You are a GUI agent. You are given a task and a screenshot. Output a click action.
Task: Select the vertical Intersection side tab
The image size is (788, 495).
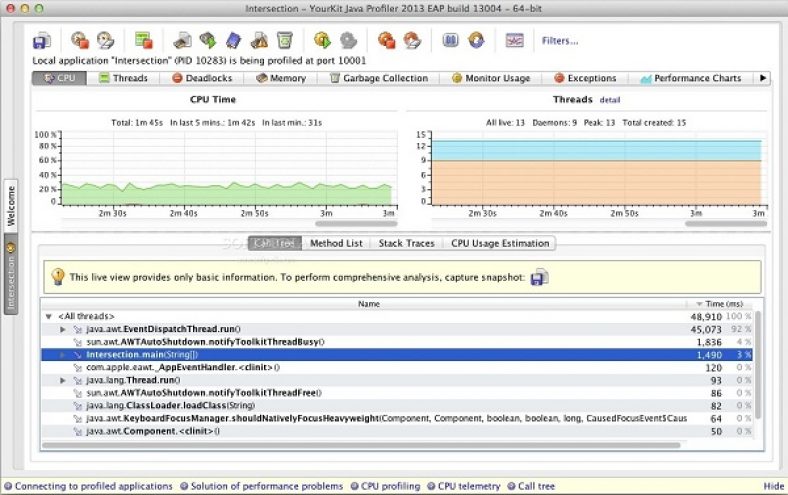(x=11, y=275)
